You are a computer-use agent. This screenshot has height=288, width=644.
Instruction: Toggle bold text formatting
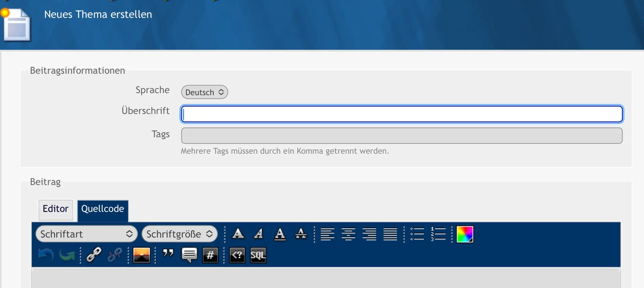pyautogui.click(x=238, y=234)
